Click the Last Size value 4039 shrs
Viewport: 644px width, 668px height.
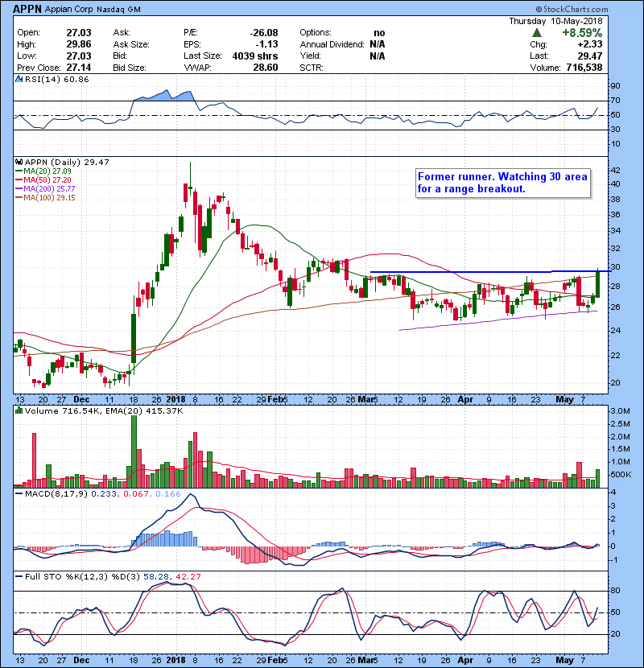coord(255,56)
